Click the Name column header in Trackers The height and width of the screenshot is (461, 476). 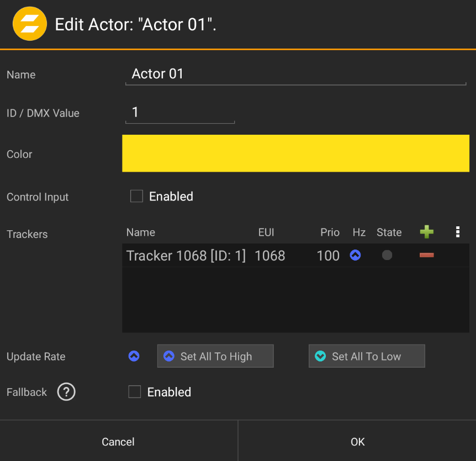[x=140, y=232]
